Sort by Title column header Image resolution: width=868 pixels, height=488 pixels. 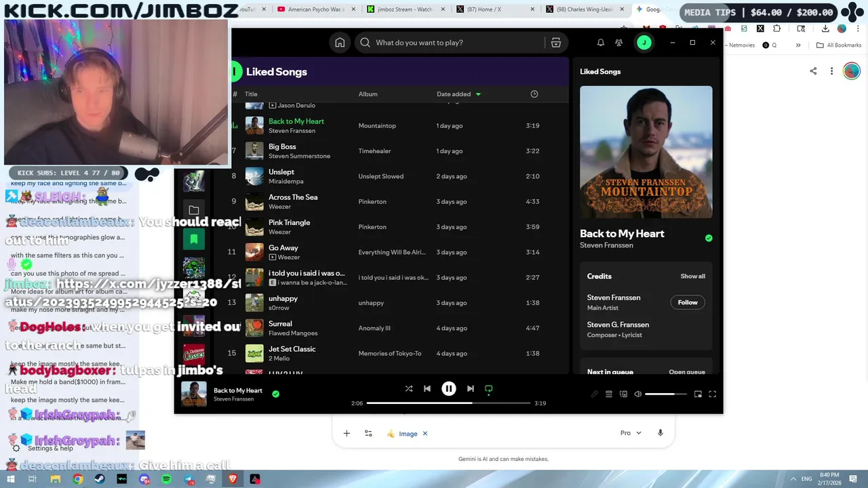tap(251, 94)
